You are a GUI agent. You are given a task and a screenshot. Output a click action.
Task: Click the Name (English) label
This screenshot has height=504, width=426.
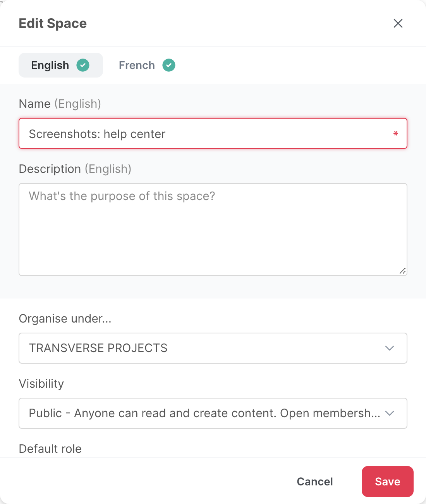[x=60, y=104]
